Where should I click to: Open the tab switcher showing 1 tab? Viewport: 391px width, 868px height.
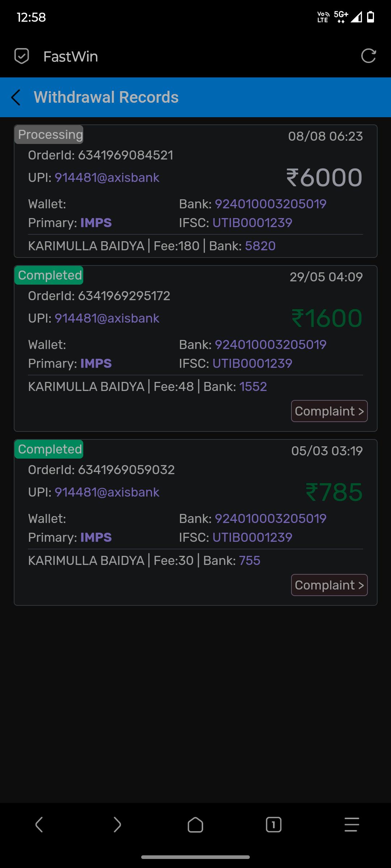click(x=273, y=825)
